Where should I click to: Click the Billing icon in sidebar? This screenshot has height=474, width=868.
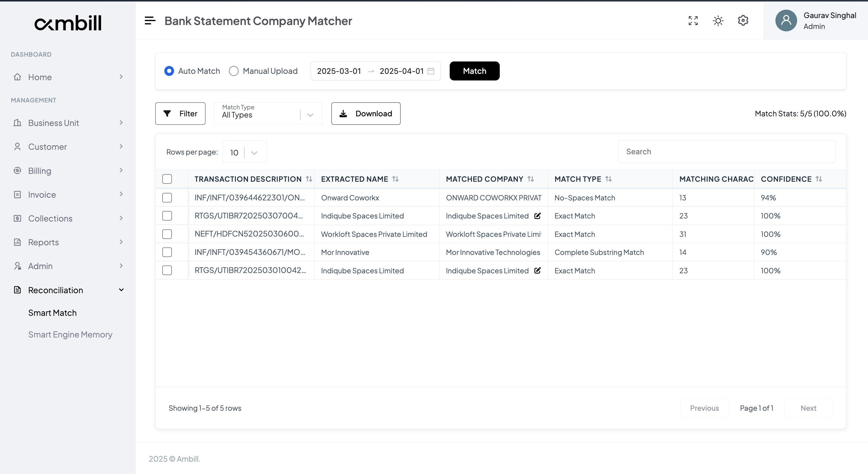pos(17,170)
